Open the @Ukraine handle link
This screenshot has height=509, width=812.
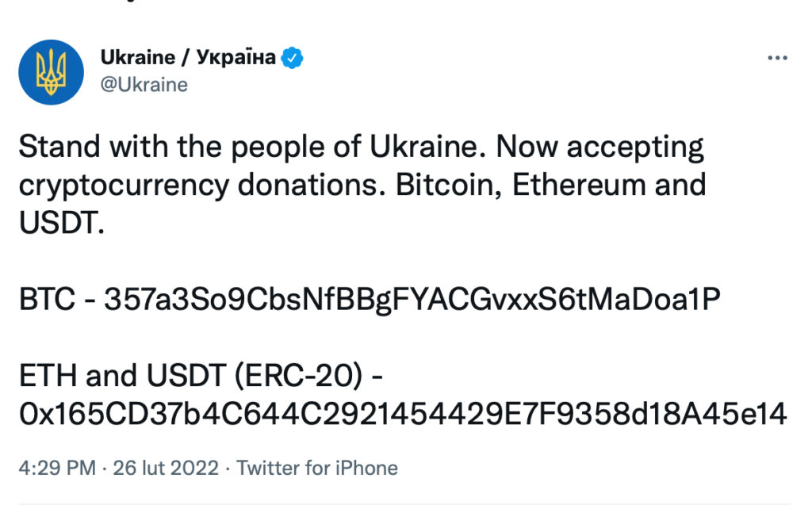point(144,84)
